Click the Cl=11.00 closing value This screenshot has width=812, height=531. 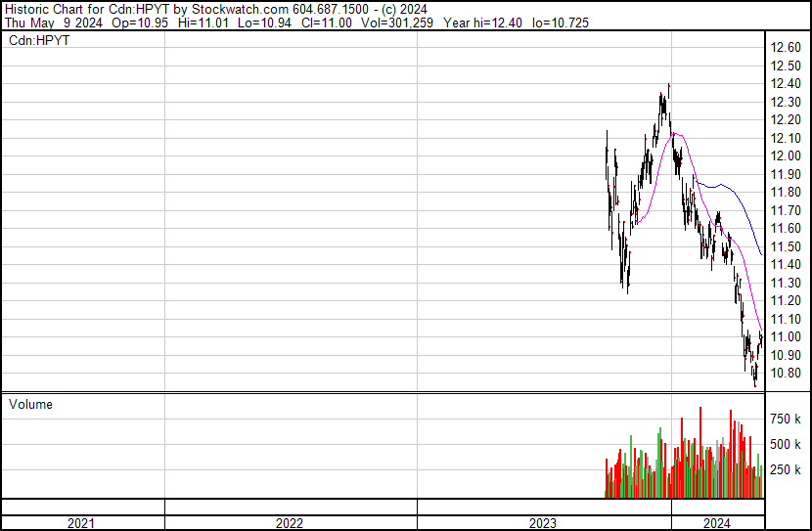pos(325,22)
